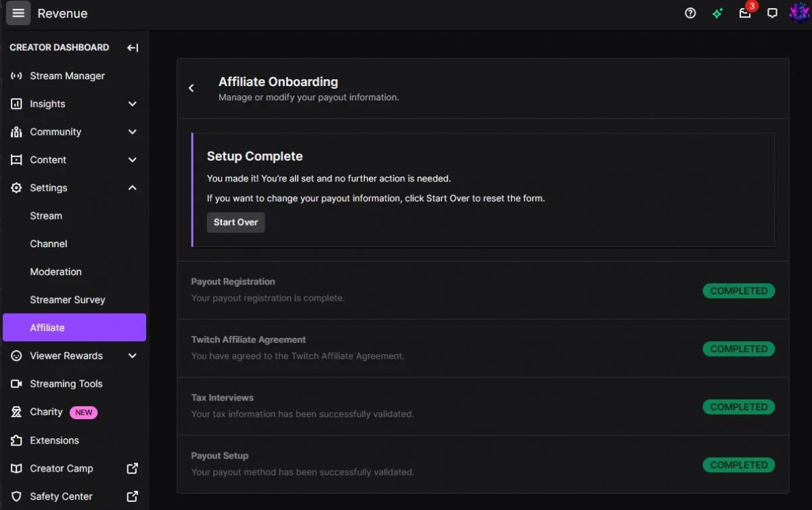Click the Payout Setup row
This screenshot has height=510, width=812.
(x=483, y=464)
